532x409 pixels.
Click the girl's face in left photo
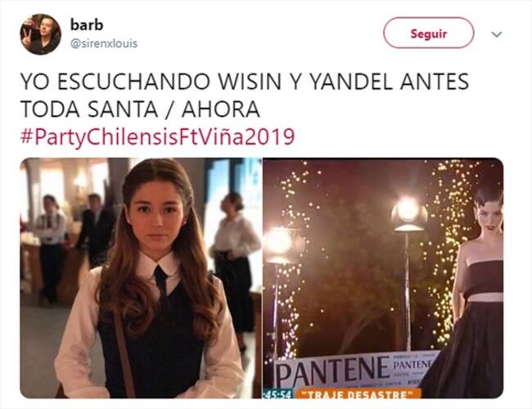(156, 213)
